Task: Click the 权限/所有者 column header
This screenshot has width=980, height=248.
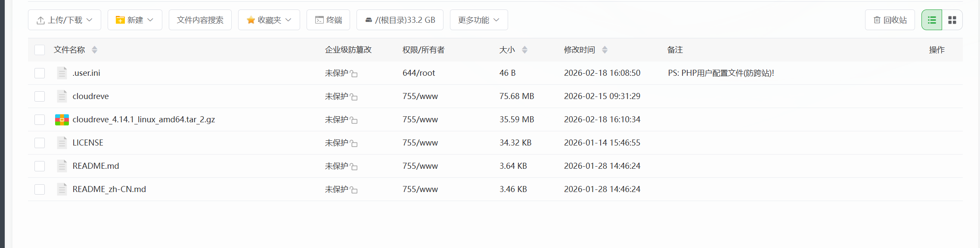Action: point(423,50)
